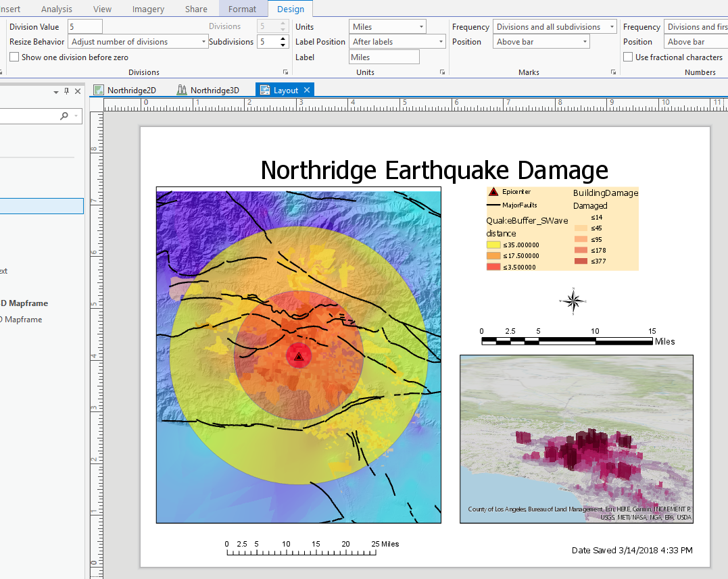Expand the Resize Behavior dropdown
Viewport: 728px width, 579px height.
click(x=203, y=42)
